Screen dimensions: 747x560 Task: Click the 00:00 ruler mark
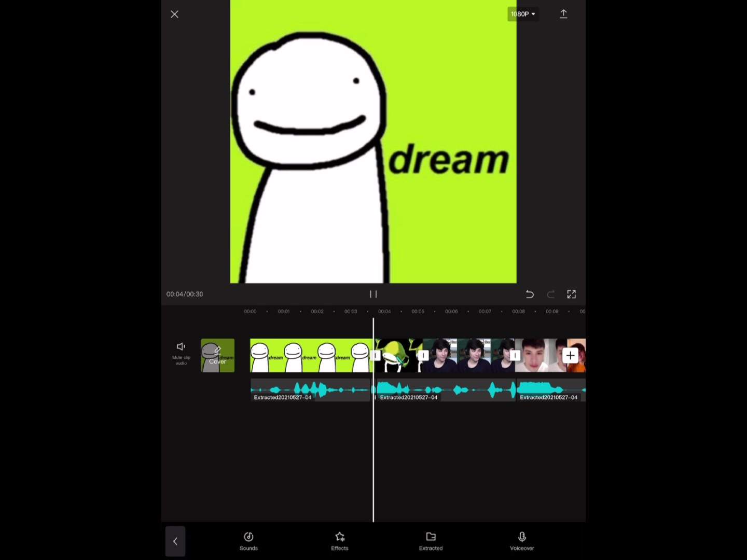(x=250, y=311)
